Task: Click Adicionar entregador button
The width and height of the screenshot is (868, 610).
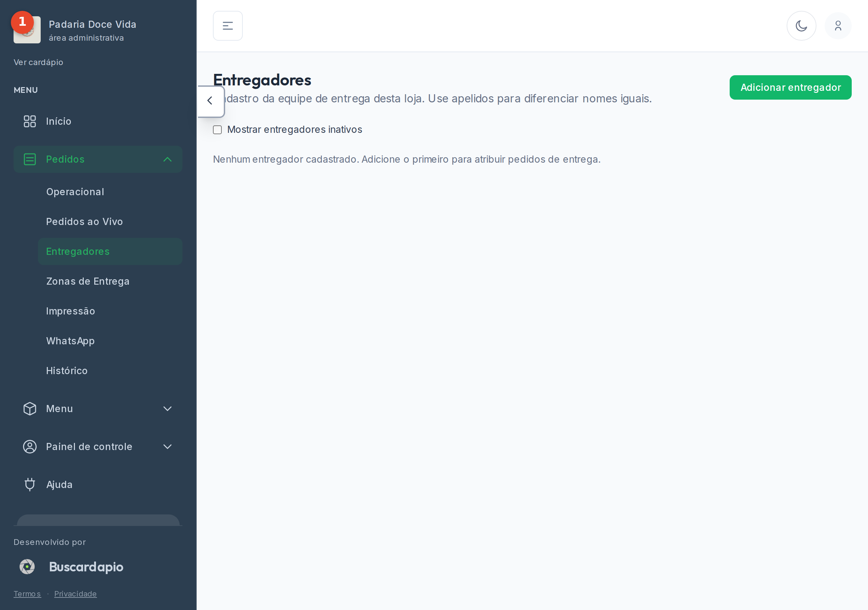Action: 790,87
